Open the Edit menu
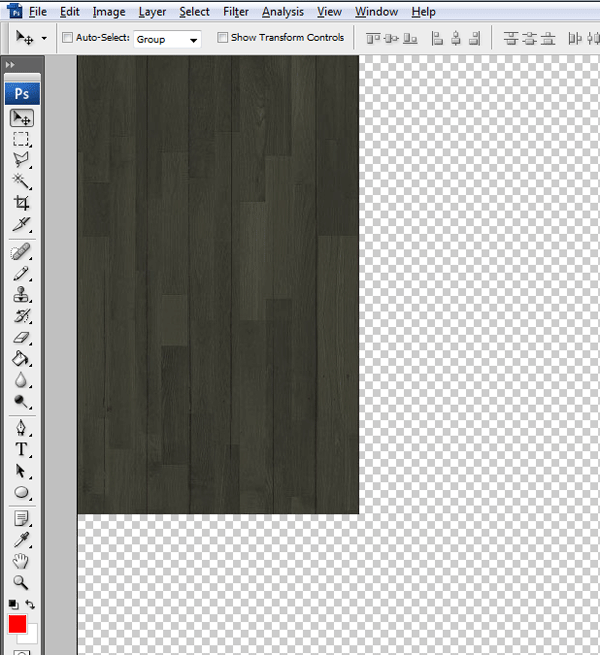 (x=69, y=12)
